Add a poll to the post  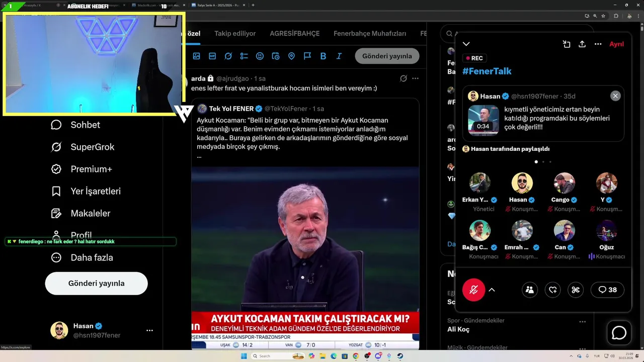pos(244,56)
